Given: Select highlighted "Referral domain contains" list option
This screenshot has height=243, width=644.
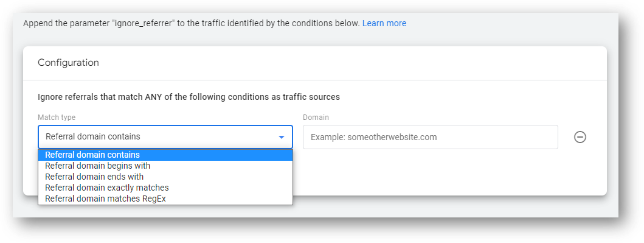Looking at the screenshot, I should pyautogui.click(x=165, y=155).
